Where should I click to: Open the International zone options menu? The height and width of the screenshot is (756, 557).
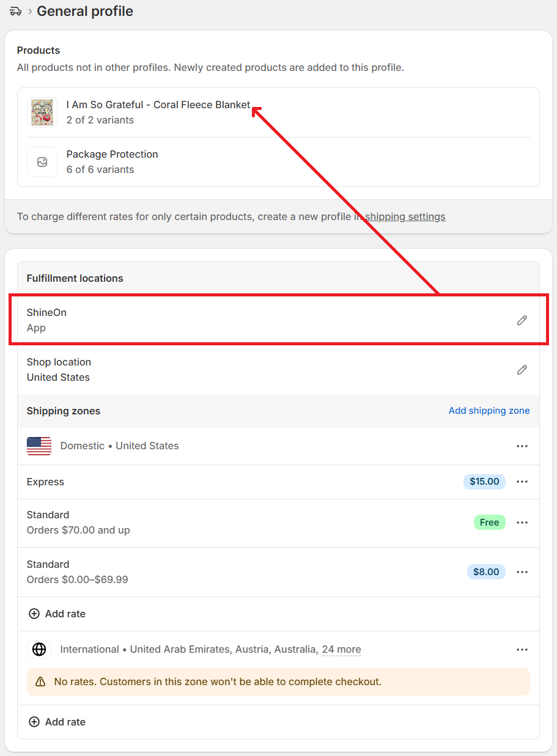click(x=522, y=650)
